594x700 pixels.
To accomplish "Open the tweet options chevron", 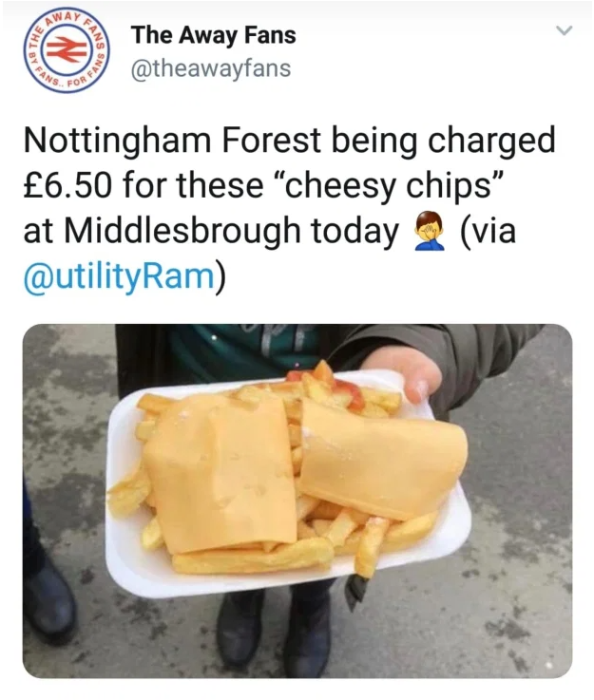I will (564, 30).
